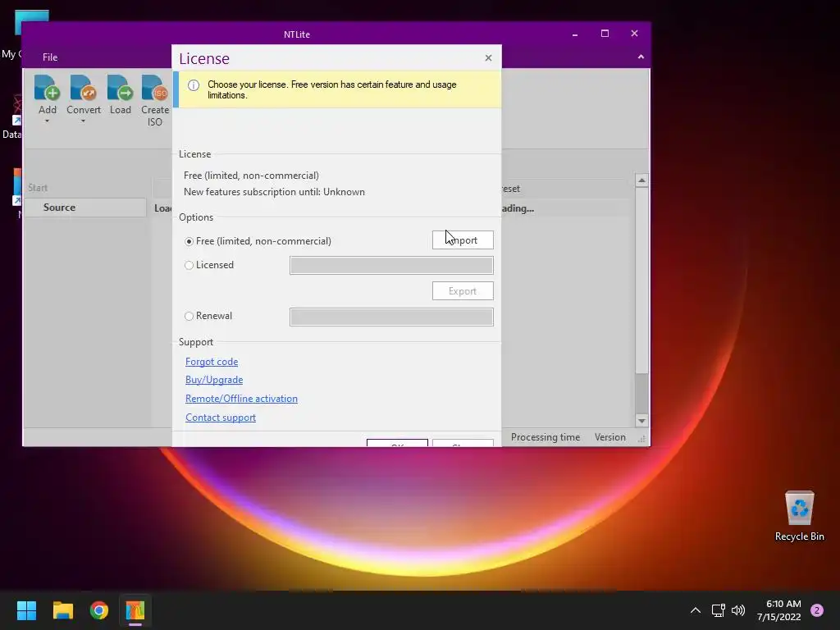Collapse the NTLite ribbon with the chevron

point(641,57)
